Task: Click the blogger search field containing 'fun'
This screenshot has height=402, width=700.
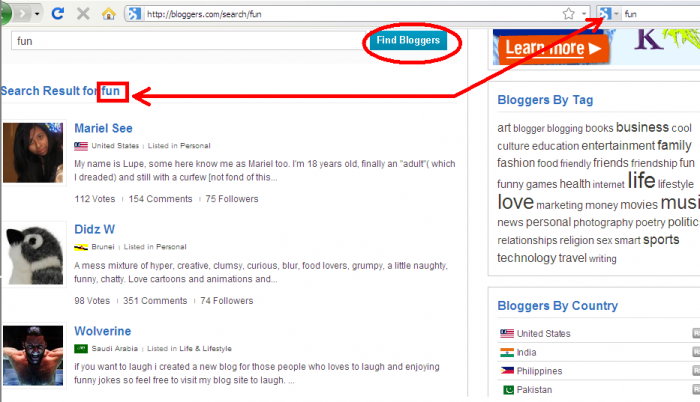Action: tap(188, 41)
